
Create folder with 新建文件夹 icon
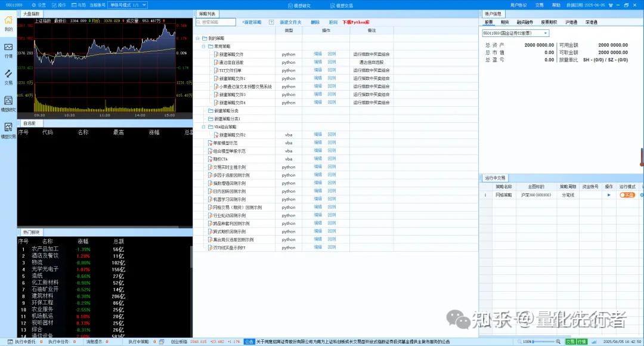pyautogui.click(x=290, y=21)
